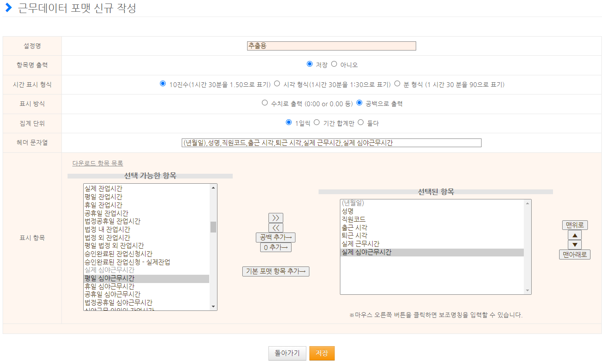Click the >> add item button
The height and width of the screenshot is (364, 604).
click(x=275, y=218)
